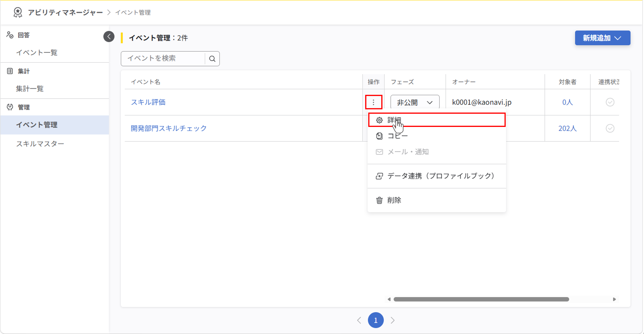The height and width of the screenshot is (334, 644).
Task: Click the イベント管理:2件 page title
Action: point(158,38)
